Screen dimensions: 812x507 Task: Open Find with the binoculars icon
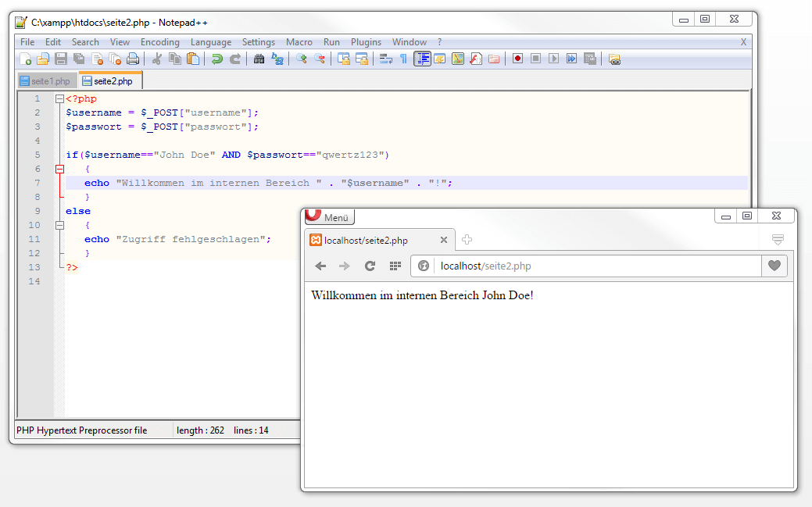click(259, 59)
